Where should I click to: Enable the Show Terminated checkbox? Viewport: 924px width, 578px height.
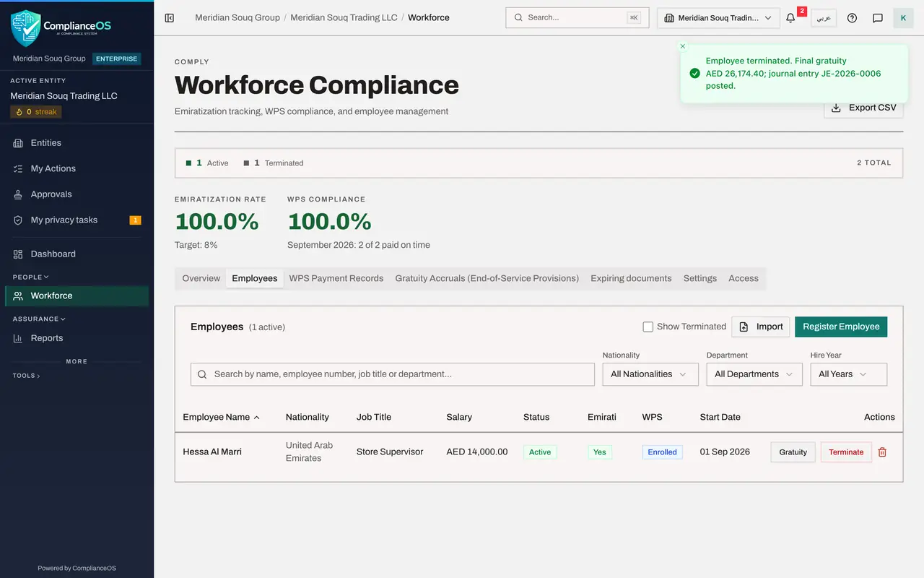coord(648,327)
